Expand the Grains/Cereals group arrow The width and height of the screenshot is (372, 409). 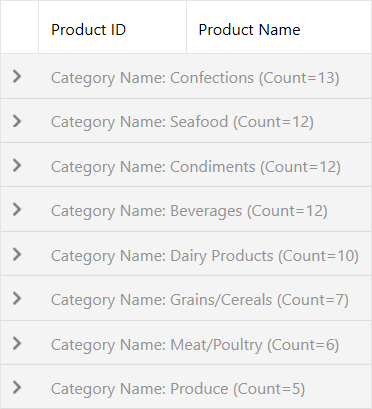coord(17,298)
